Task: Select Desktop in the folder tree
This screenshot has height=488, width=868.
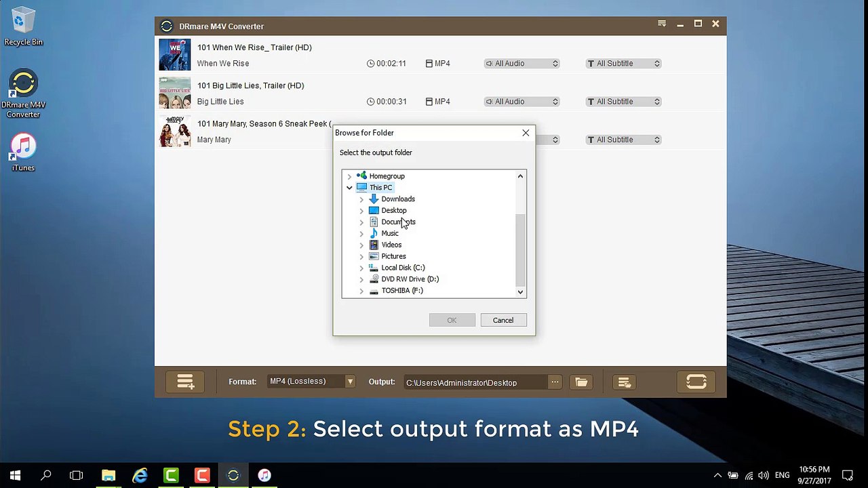Action: tap(394, 211)
